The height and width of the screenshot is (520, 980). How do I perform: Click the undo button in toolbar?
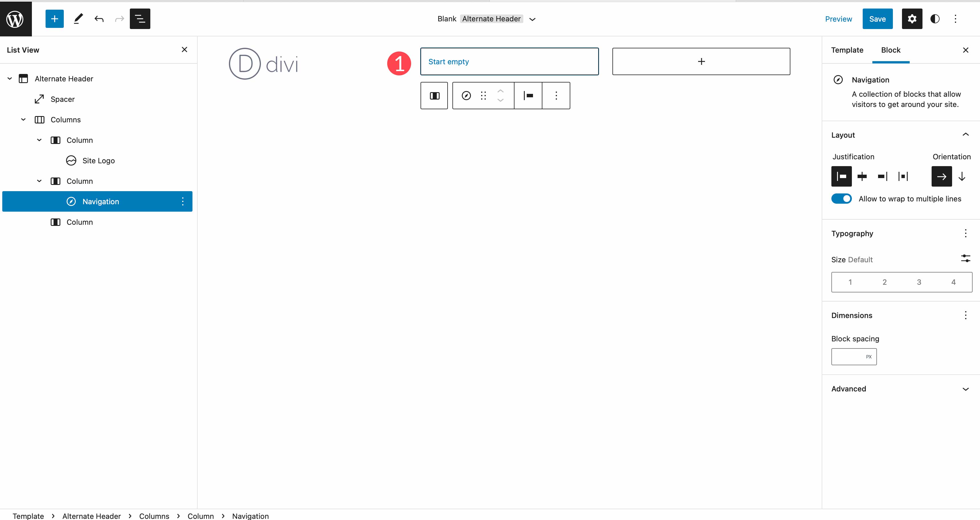(99, 18)
